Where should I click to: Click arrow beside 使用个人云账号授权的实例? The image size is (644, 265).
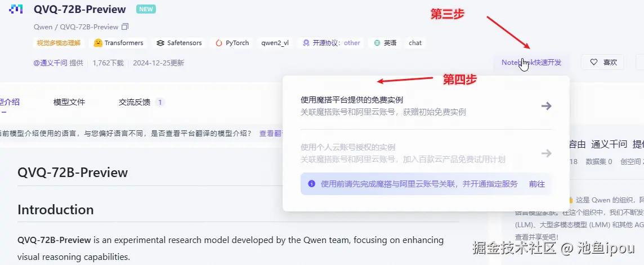(x=546, y=153)
